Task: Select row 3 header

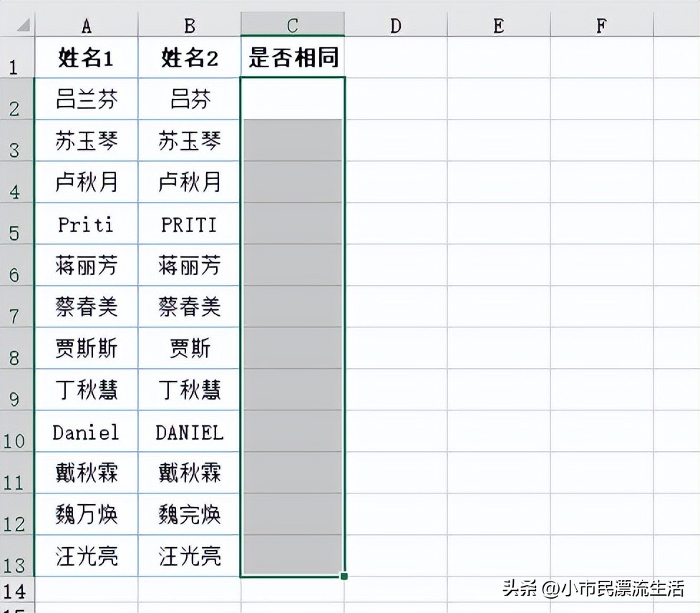Action: pyautogui.click(x=16, y=140)
